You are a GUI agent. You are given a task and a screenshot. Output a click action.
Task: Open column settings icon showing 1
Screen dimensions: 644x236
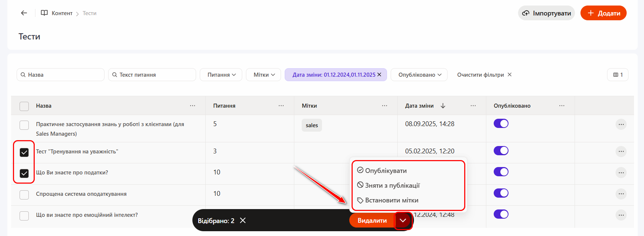pyautogui.click(x=617, y=75)
